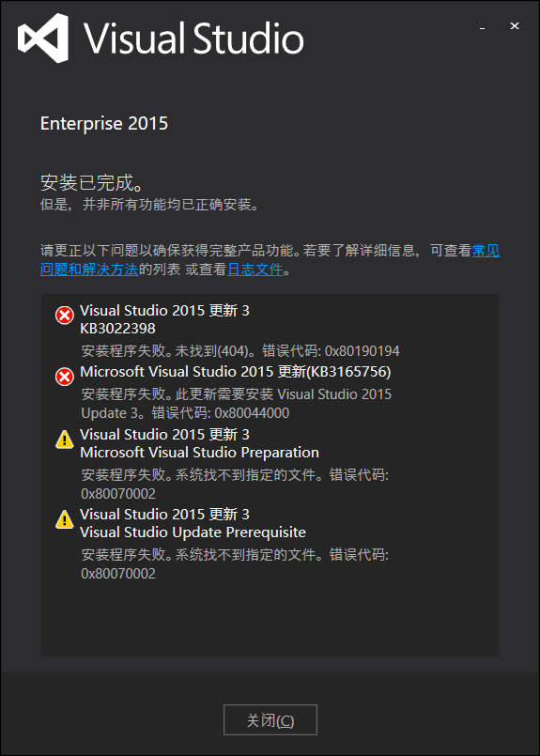Click the Visual Studio logo icon
Image resolution: width=540 pixels, height=756 pixels.
point(43,39)
